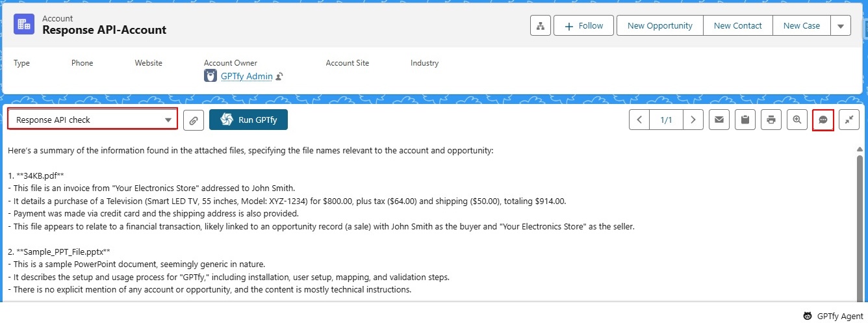868x323 pixels.
Task: Click the response area vertical scrollbar
Action: 860,221
